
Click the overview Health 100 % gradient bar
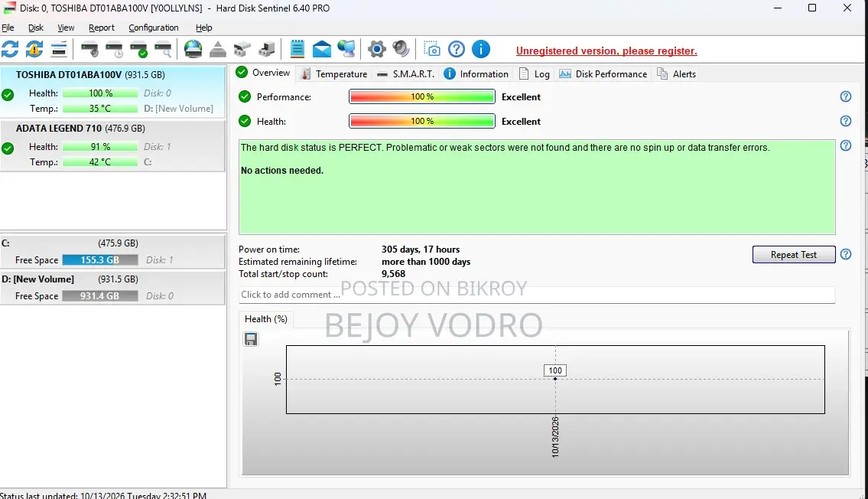click(422, 121)
